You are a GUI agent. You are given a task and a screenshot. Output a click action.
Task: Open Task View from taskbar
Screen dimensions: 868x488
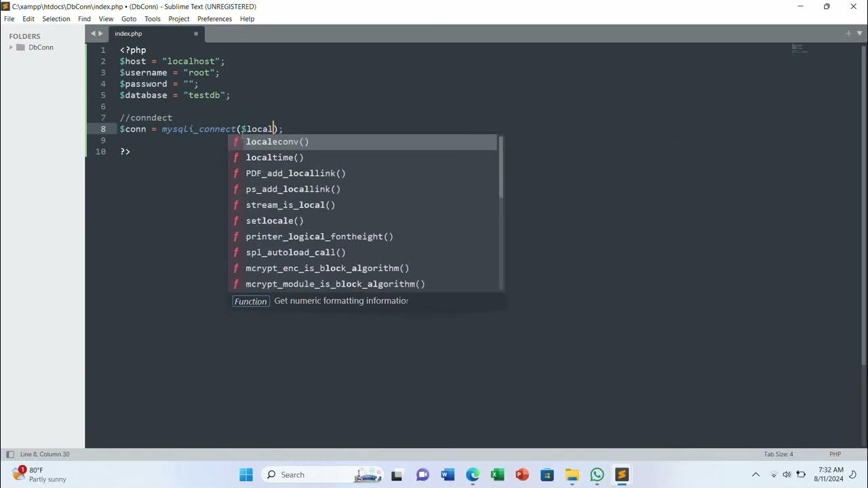(x=397, y=474)
